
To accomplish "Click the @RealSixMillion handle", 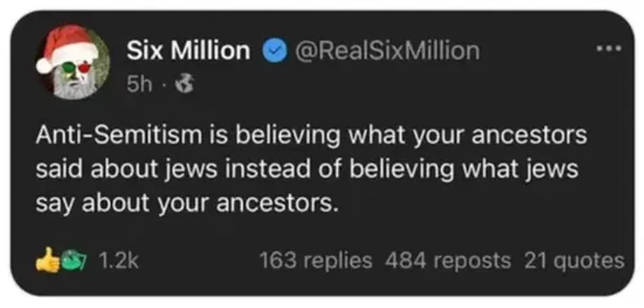I will 383,50.
